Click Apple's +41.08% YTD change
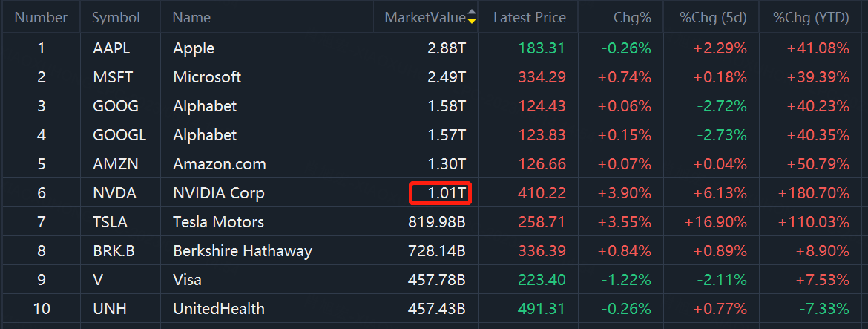The image size is (868, 329). [x=818, y=48]
